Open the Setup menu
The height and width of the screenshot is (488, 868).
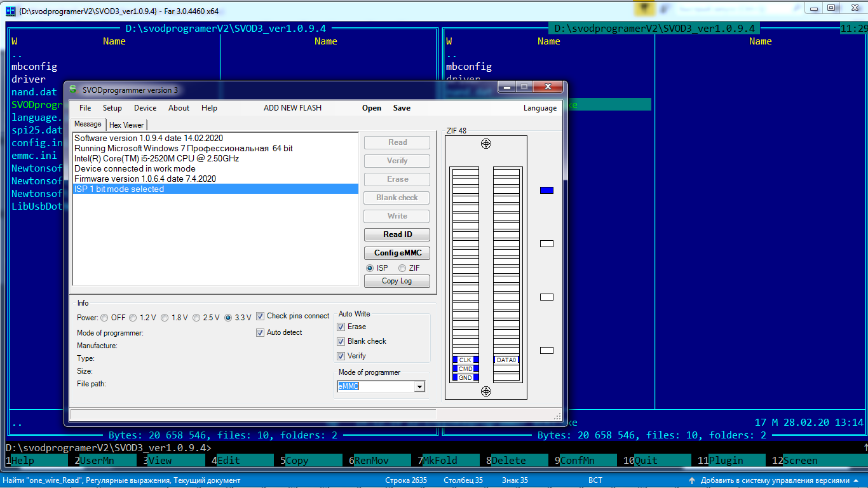point(112,108)
